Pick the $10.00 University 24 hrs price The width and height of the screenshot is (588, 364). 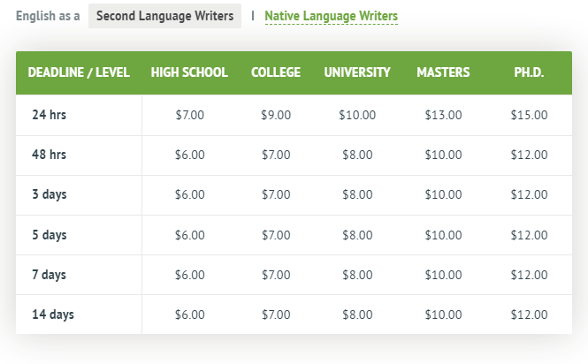coord(357,115)
